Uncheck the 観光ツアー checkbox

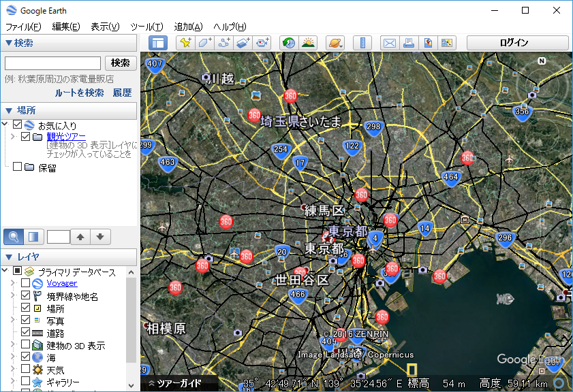coord(26,137)
